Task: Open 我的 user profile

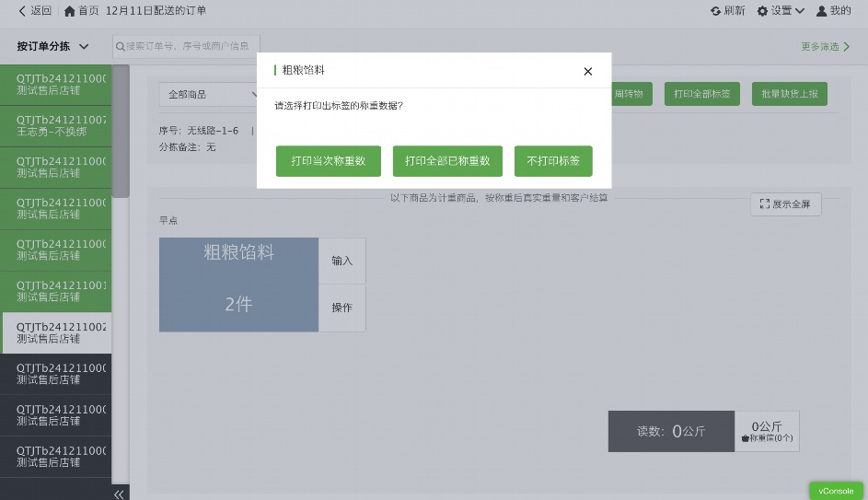Action: click(833, 11)
